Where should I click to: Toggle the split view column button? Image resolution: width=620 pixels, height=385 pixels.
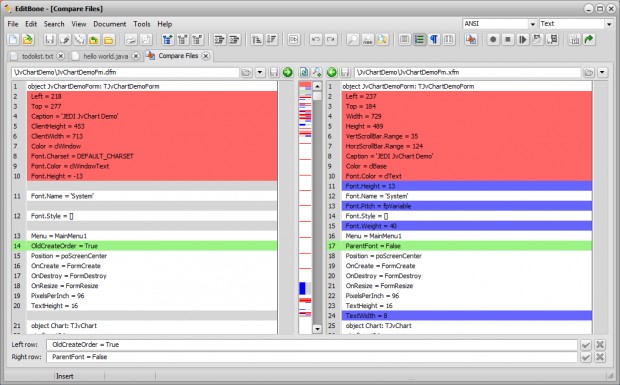click(x=449, y=40)
